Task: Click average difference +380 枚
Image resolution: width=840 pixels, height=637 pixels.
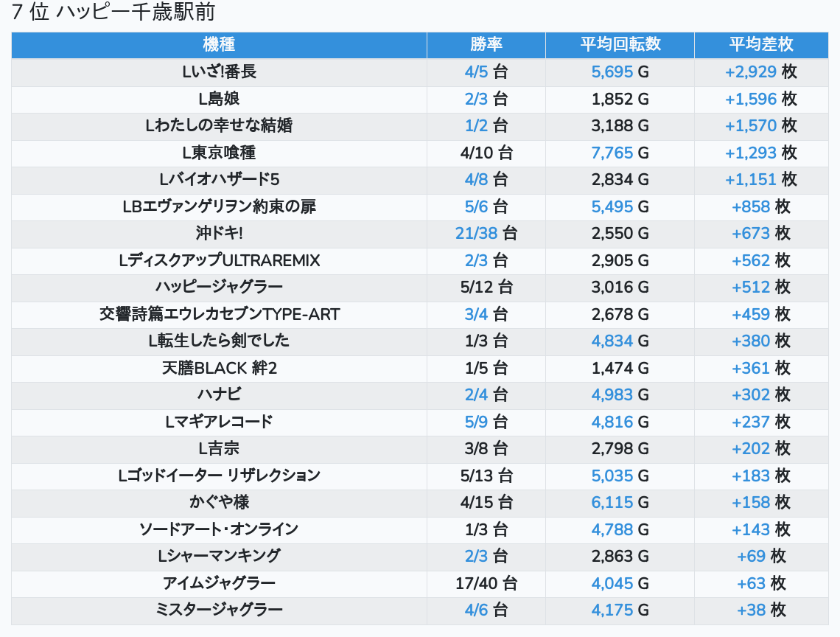Action: (760, 341)
